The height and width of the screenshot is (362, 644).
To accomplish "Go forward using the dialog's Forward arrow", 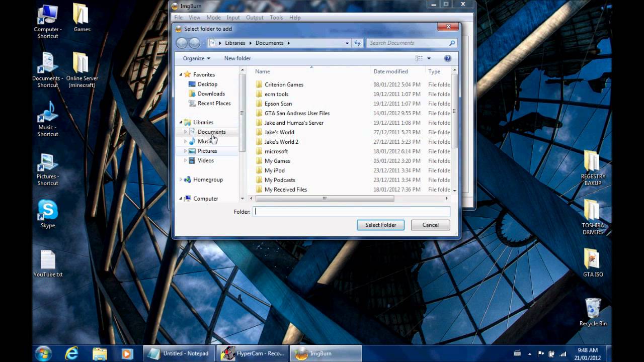I will click(x=195, y=43).
